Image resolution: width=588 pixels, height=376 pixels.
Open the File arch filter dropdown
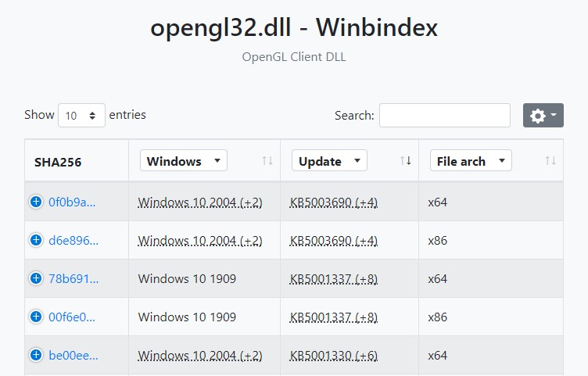click(471, 161)
